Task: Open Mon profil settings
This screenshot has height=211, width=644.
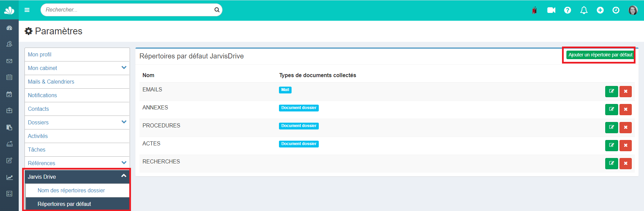Action: pos(77,54)
